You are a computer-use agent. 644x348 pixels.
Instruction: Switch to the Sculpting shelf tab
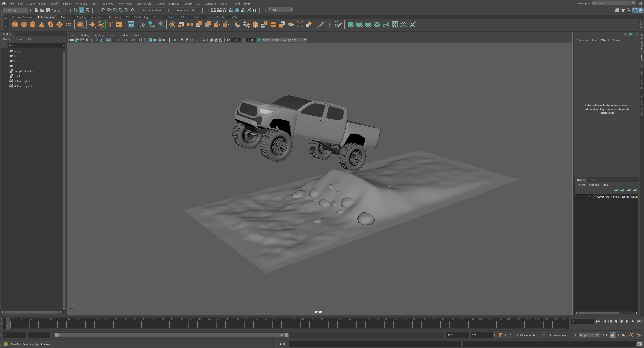pyautogui.click(x=66, y=17)
